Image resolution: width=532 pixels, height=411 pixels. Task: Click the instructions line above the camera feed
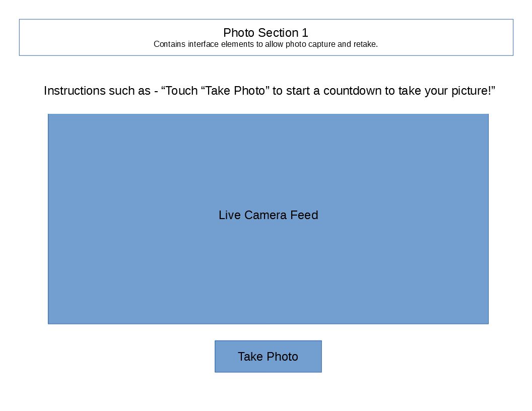[x=270, y=91]
